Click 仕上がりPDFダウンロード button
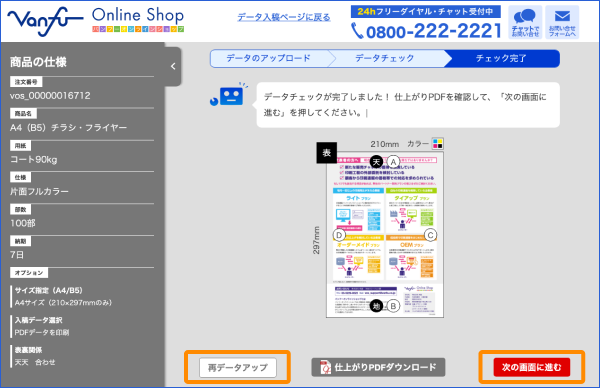Screen dimensions: 600x388 (x=378, y=367)
